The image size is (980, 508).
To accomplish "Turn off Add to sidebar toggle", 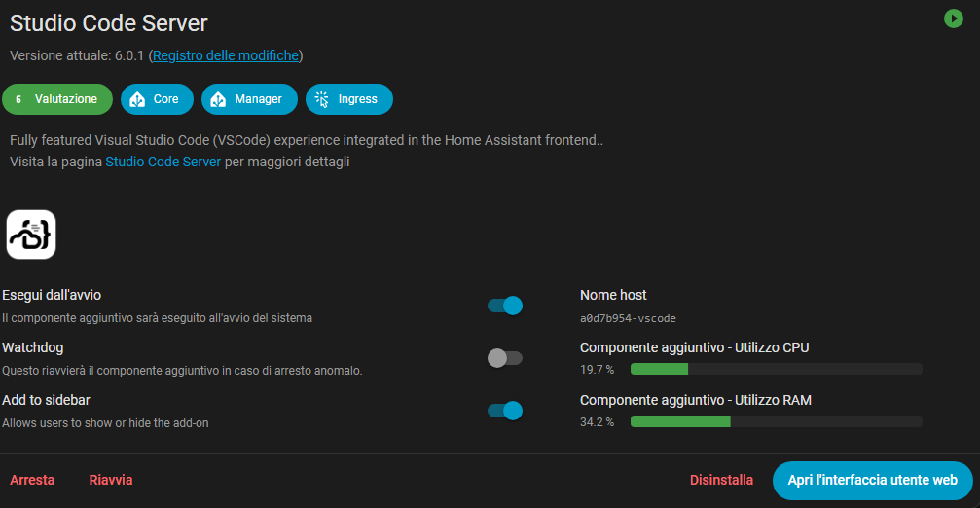I will tap(505, 411).
